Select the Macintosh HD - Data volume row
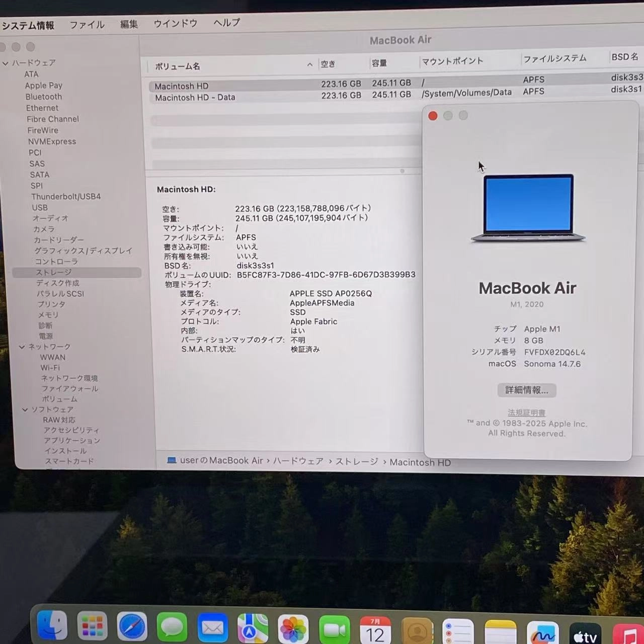This screenshot has width=644, height=644. [195, 97]
